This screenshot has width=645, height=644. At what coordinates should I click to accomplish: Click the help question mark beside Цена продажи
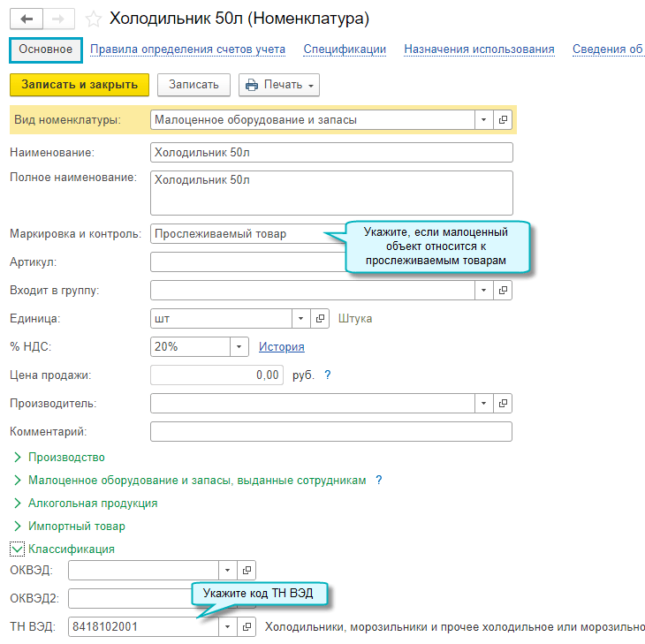pyautogui.click(x=328, y=375)
